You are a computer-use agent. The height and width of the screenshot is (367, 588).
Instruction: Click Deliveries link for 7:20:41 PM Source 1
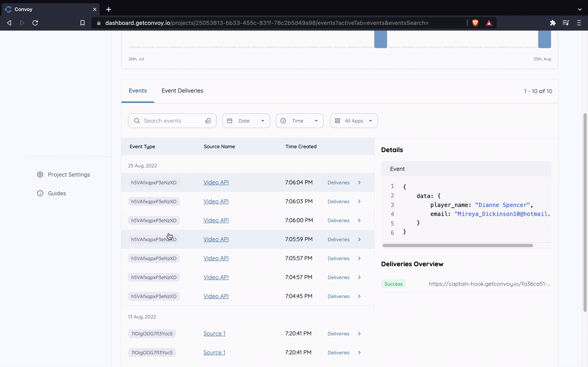click(x=339, y=334)
